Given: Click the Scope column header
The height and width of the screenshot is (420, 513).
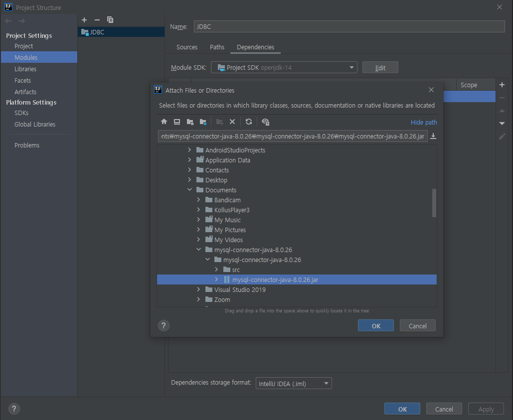Looking at the screenshot, I should [x=476, y=85].
